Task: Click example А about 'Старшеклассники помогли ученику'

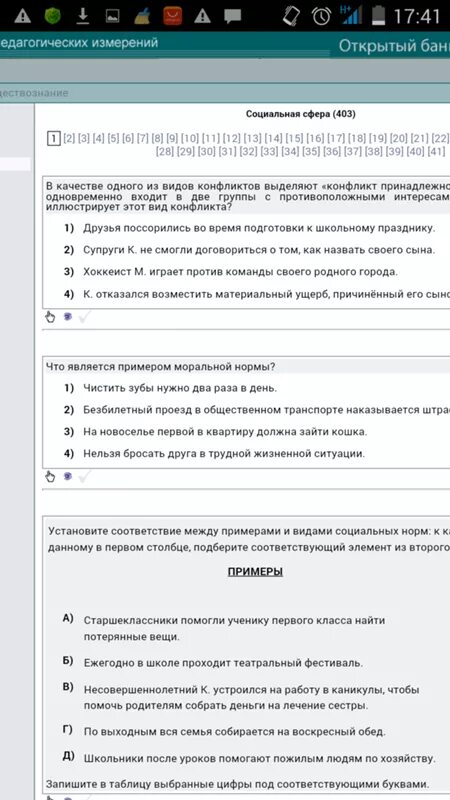Action: pos(235,629)
